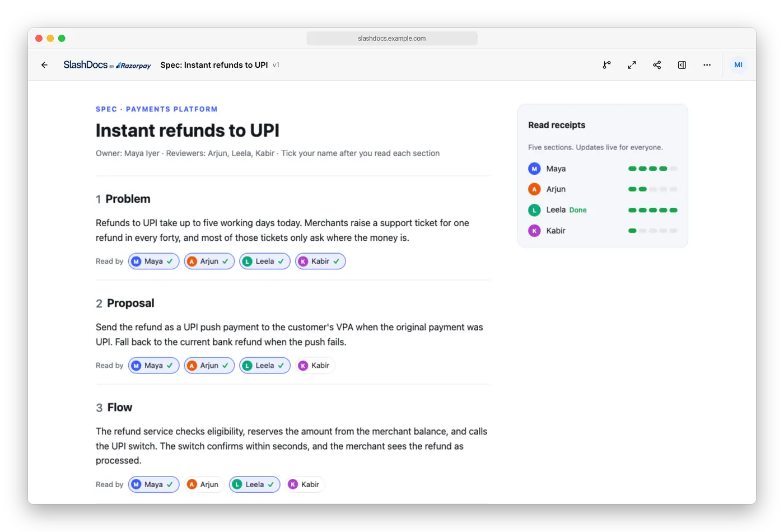784x532 pixels.
Task: Untick Maya in the Proposal section
Action: (x=153, y=365)
